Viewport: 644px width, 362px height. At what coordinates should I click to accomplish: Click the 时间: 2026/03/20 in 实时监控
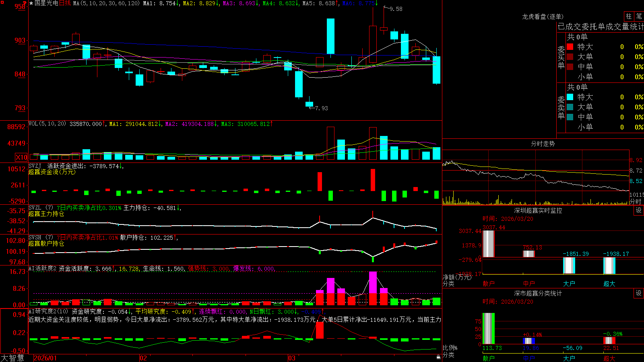508,219
